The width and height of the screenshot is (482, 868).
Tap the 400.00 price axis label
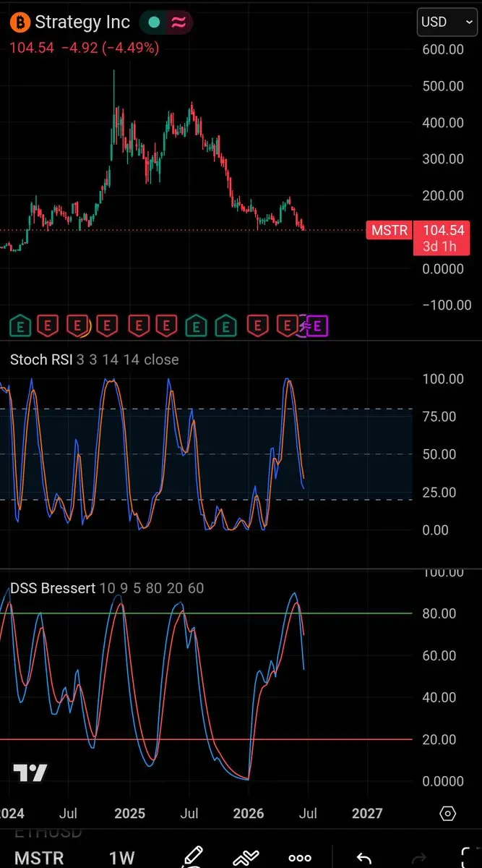(443, 122)
